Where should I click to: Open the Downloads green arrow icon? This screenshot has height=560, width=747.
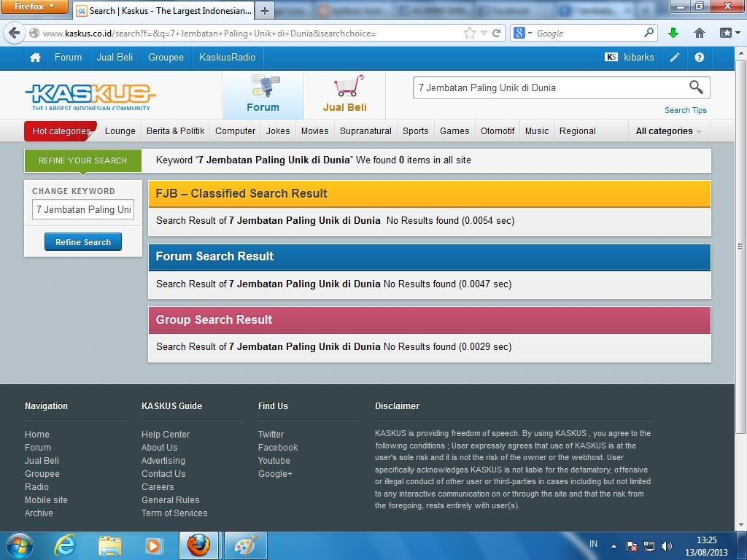pyautogui.click(x=673, y=33)
